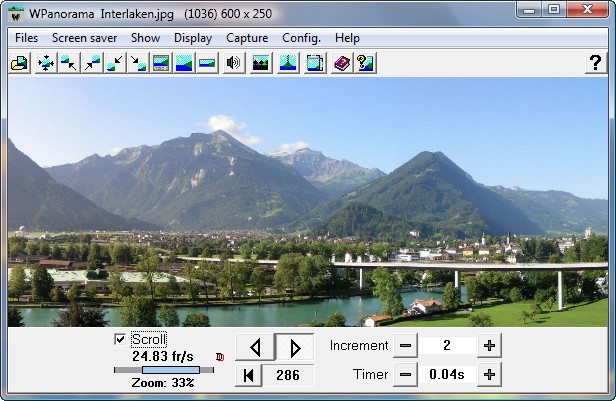Click the small red timer indicator icon

[x=220, y=357]
